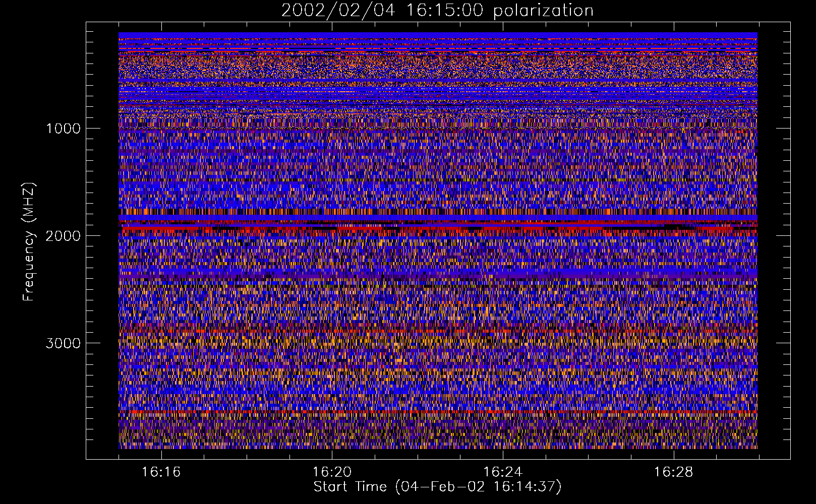The image size is (816, 504).
Task: Click the 'Frequency (MHZ)' axis label
Action: click(29, 242)
